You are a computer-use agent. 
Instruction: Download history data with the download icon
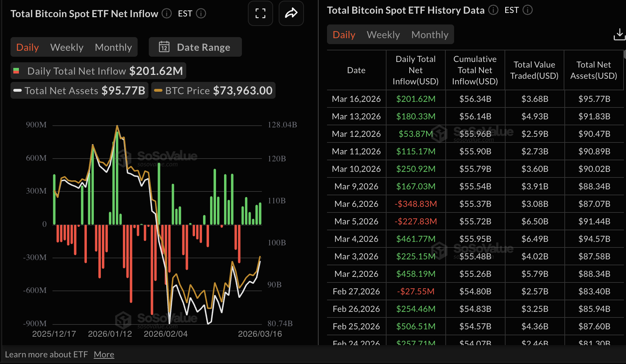coord(619,35)
